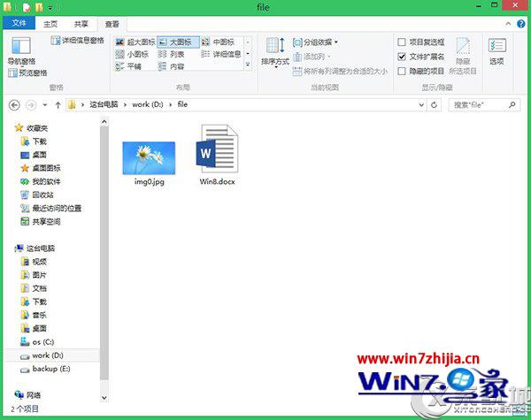Image resolution: width=531 pixels, height=420 pixels.
Task: Choose 列表 layout
Action: tap(172, 54)
